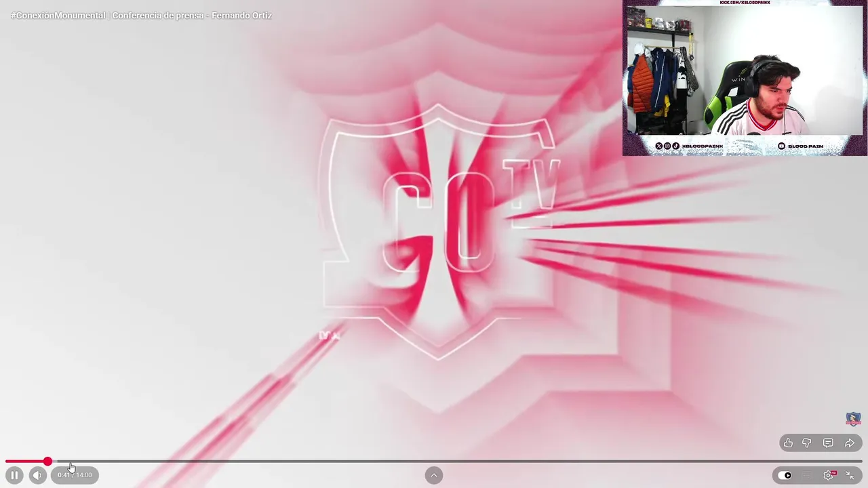This screenshot has height=488, width=868.
Task: Pause the video playback
Action: tap(14, 475)
